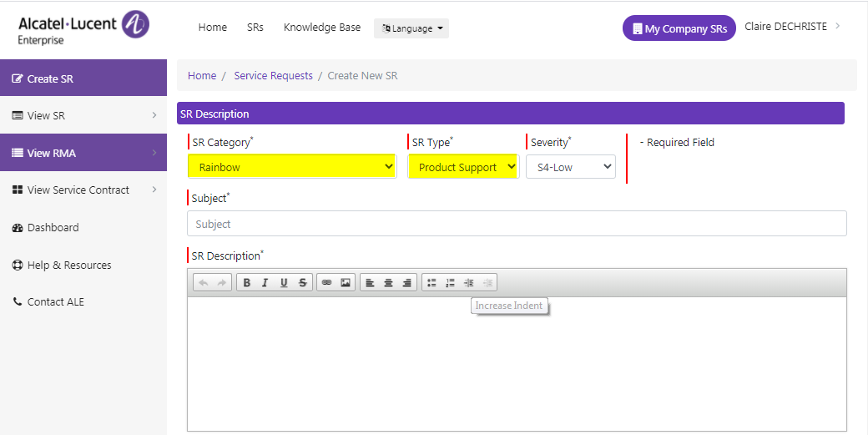This screenshot has height=435, width=868.
Task: Click the My Company SRs button
Action: coord(679,28)
